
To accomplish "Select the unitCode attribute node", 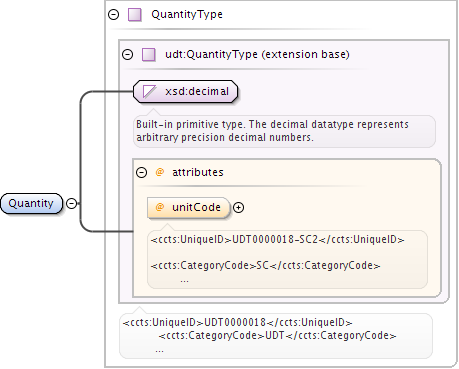I will click(189, 208).
